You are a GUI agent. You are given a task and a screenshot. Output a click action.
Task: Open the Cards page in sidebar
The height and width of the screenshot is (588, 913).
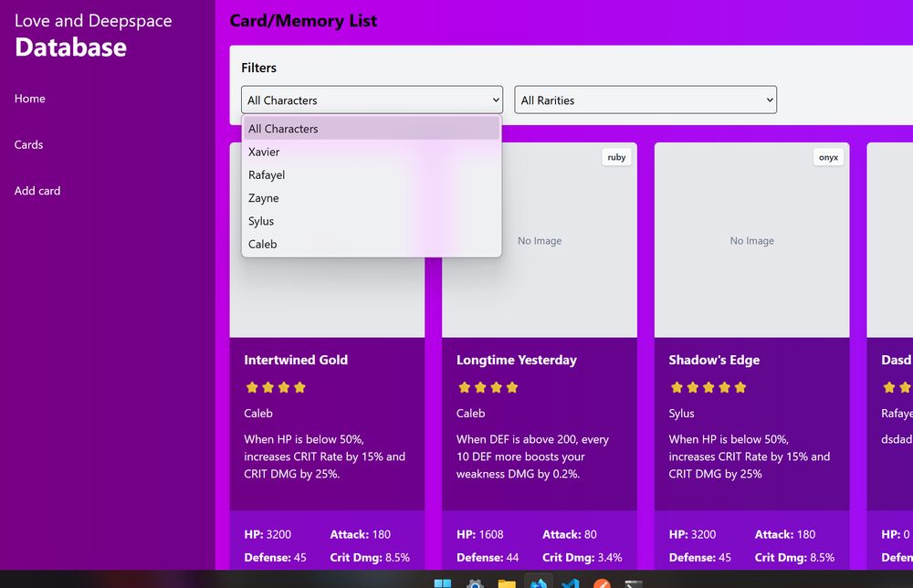tap(28, 144)
